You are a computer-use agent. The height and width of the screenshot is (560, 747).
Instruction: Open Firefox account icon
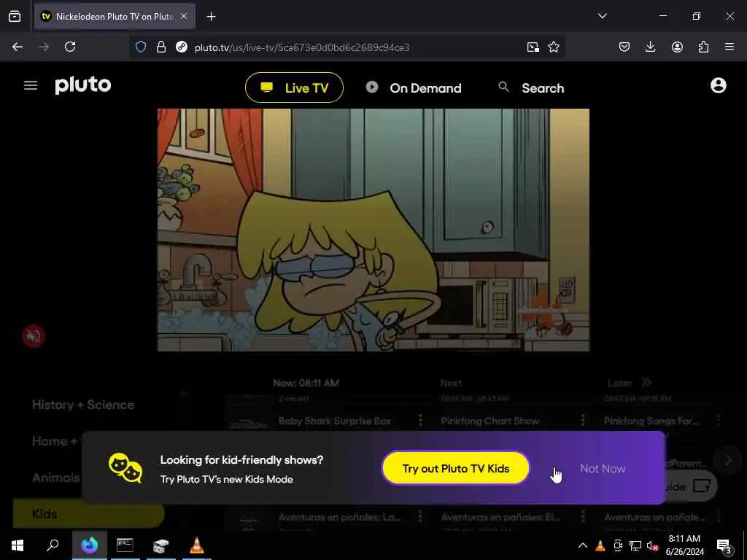pyautogui.click(x=677, y=47)
